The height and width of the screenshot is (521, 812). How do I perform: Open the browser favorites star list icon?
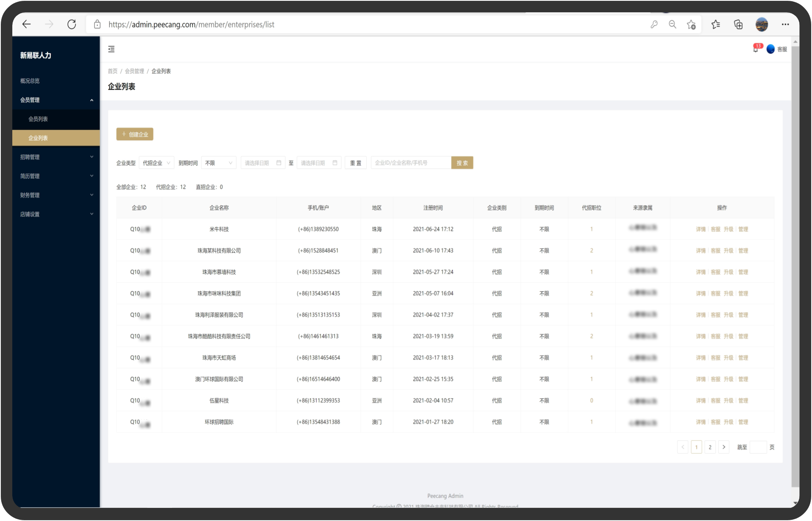point(716,25)
